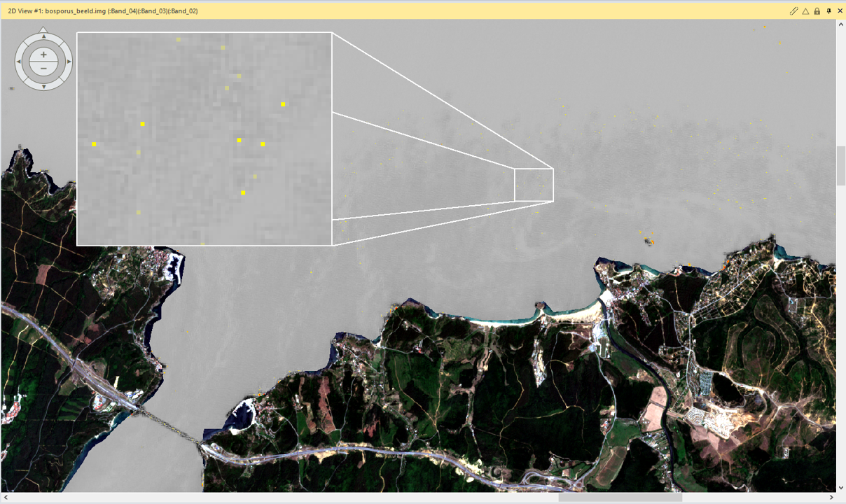The image size is (846, 504).
Task: Click the small source rectangle on the sea
Action: point(534,185)
